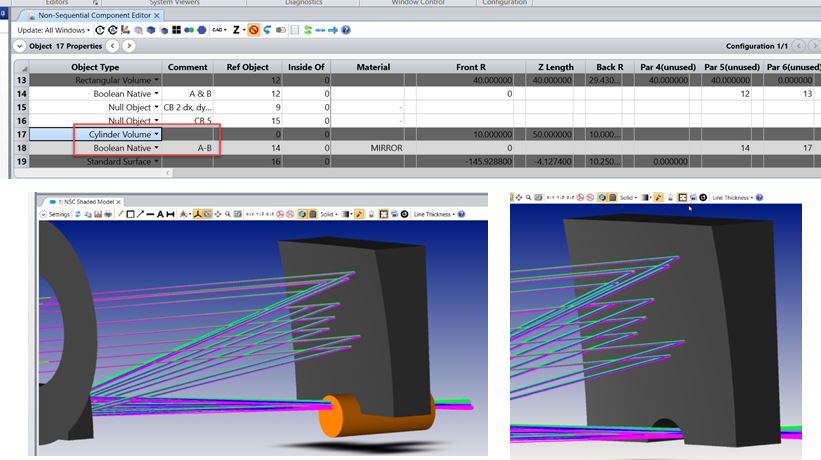Select the NSC Shaded Model tab

88,200
